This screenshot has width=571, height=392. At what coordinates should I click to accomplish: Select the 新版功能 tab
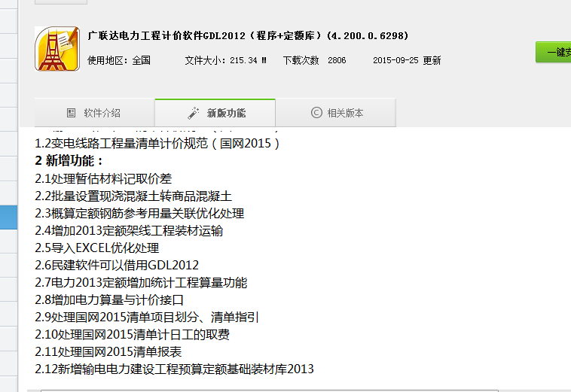[215, 113]
